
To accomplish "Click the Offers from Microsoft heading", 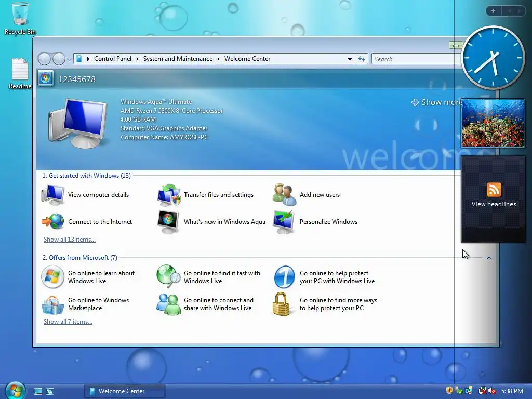I will (x=79, y=258).
